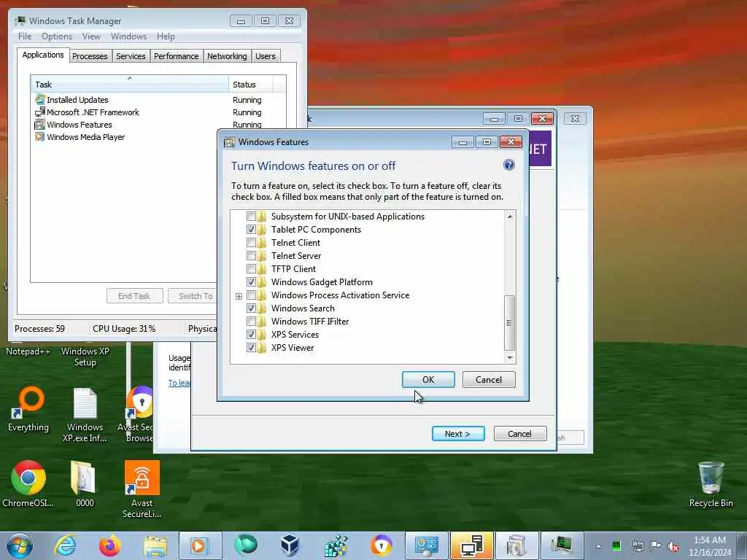Open the Avast Secure Browser taskbar icon
The image size is (747, 560).
(x=382, y=545)
